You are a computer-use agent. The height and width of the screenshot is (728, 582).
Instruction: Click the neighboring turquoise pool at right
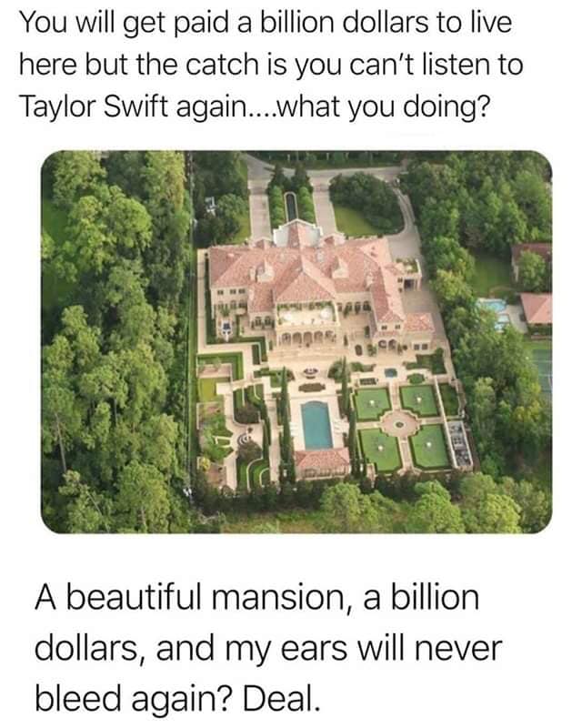coord(494,311)
